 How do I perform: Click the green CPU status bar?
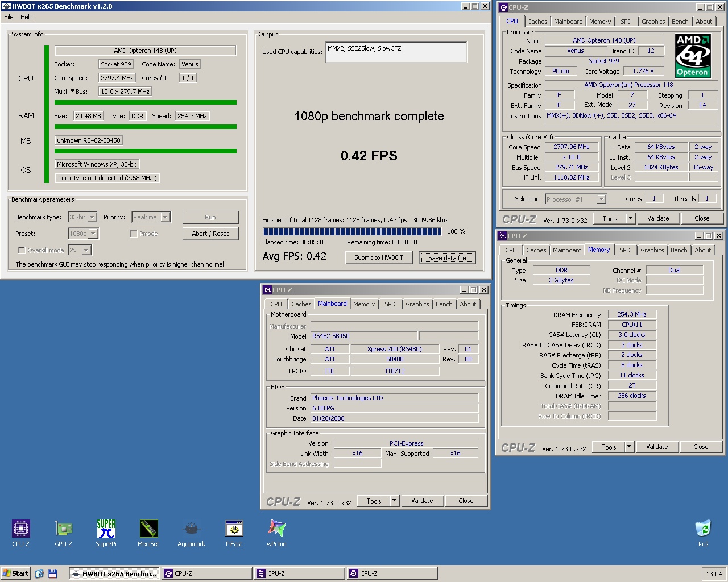tap(146, 102)
